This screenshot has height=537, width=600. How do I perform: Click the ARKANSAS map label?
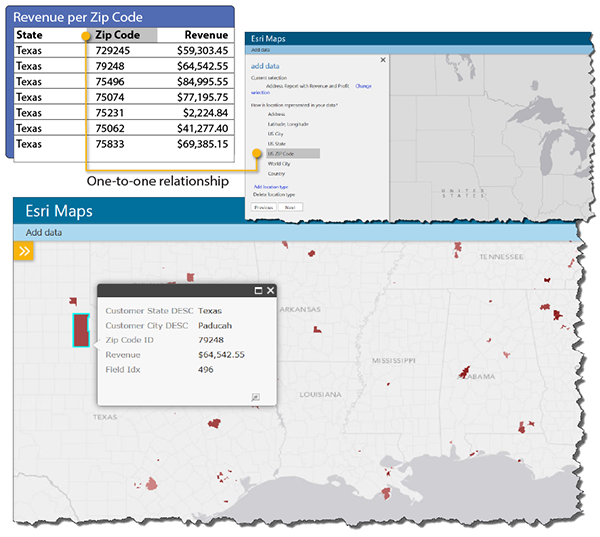pos(300,309)
